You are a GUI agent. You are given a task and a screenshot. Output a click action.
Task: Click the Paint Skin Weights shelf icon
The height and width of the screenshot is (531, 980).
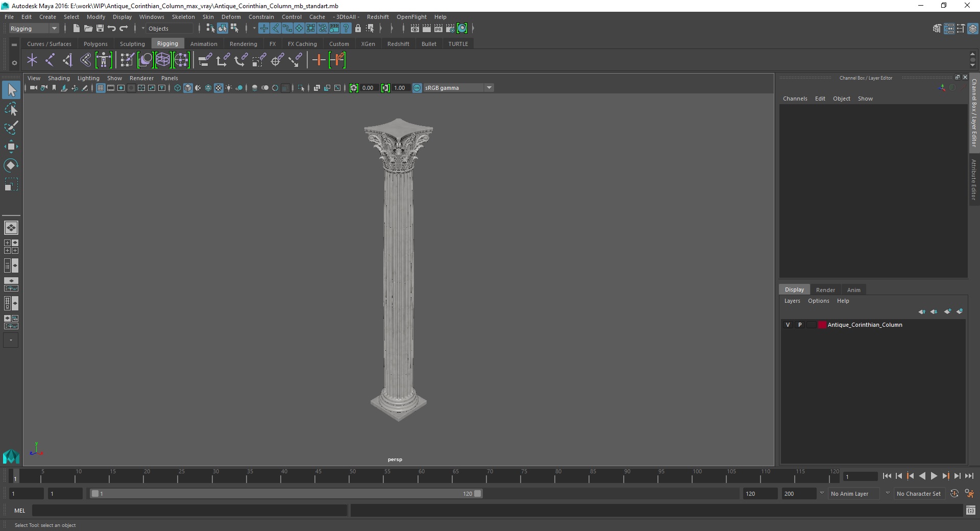127,60
